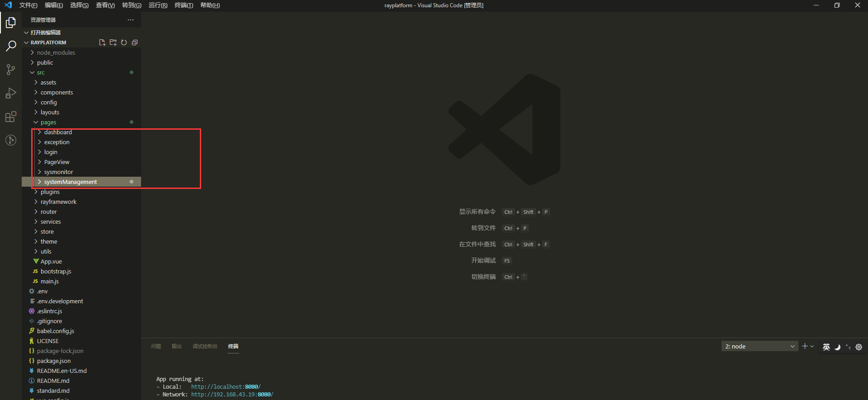Open the bootstrap.js file
This screenshot has height=400, width=868.
coord(81,271)
